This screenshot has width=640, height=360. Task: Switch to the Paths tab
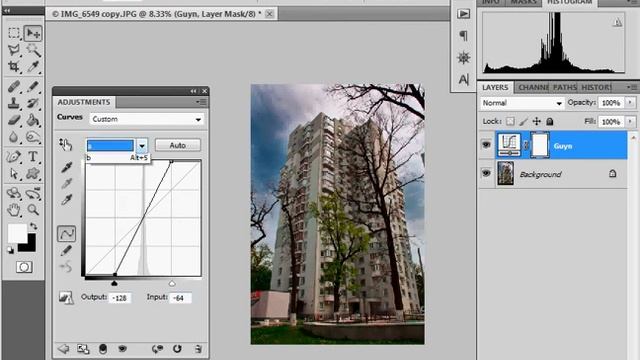pyautogui.click(x=564, y=87)
